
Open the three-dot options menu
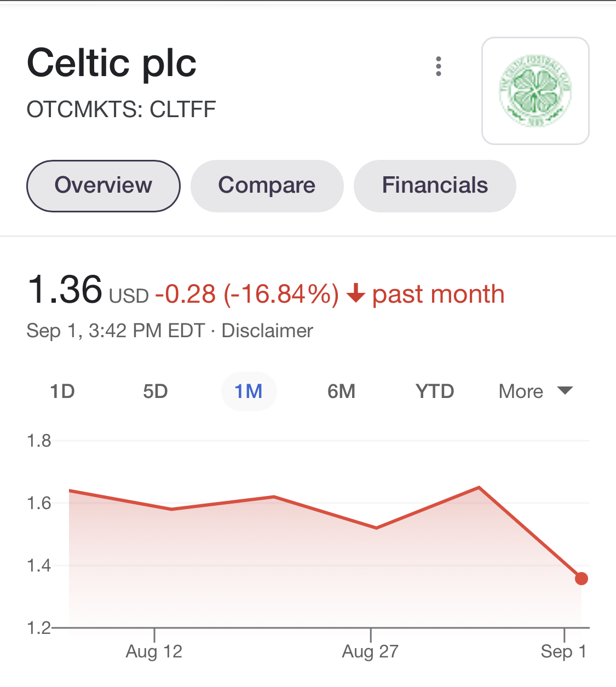tap(438, 66)
